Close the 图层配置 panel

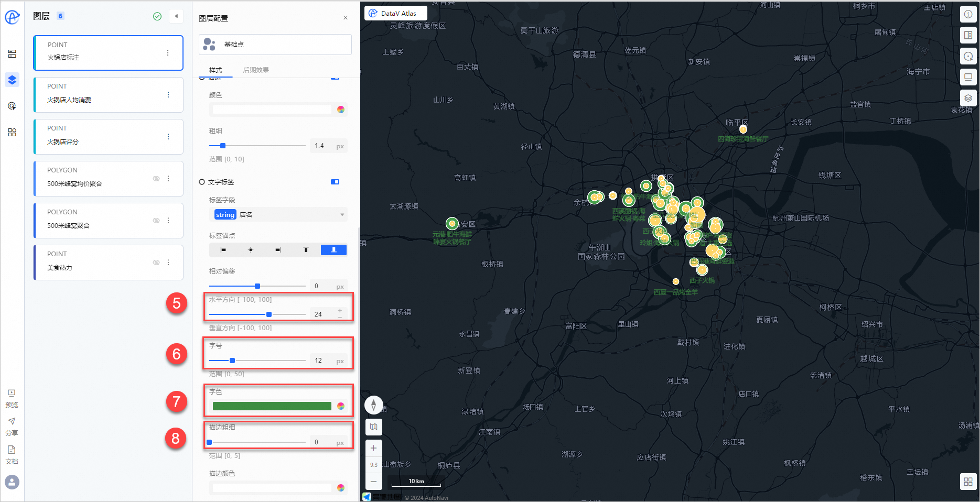pos(346,18)
